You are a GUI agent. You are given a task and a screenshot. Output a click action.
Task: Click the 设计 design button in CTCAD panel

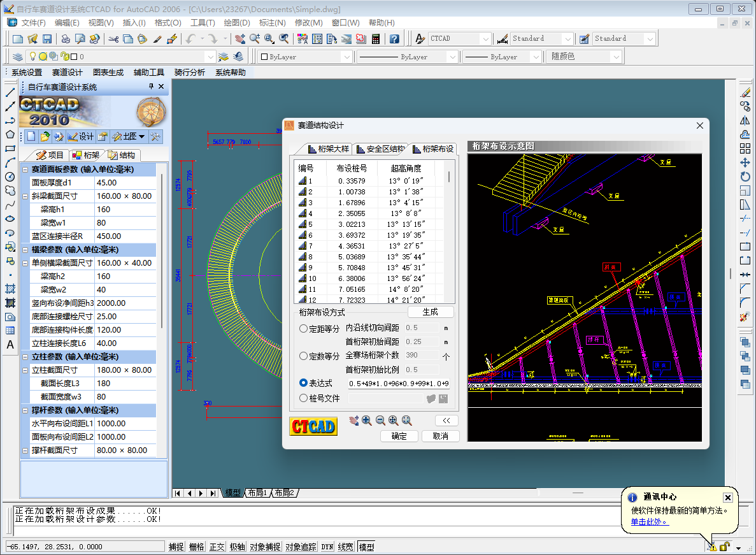tap(80, 136)
